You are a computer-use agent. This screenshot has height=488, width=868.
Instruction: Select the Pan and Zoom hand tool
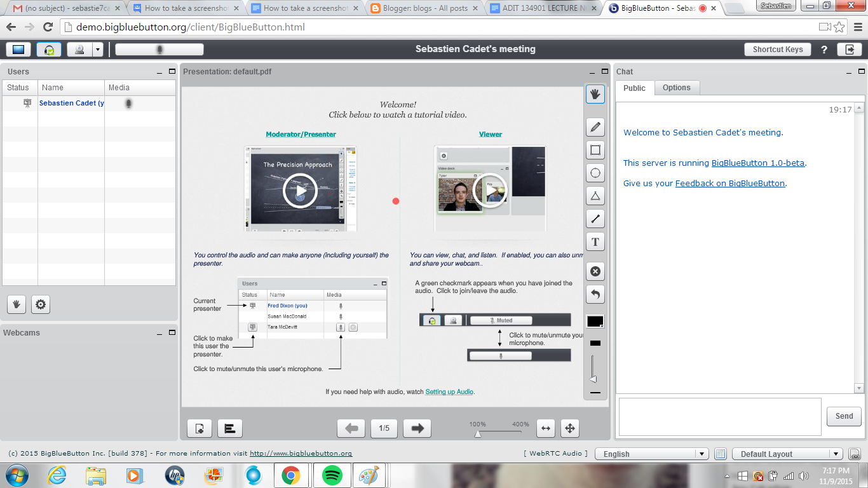coord(595,94)
